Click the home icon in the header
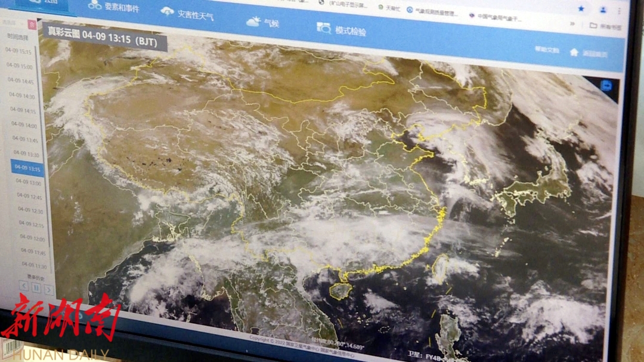The height and width of the screenshot is (362, 644). click(x=574, y=52)
